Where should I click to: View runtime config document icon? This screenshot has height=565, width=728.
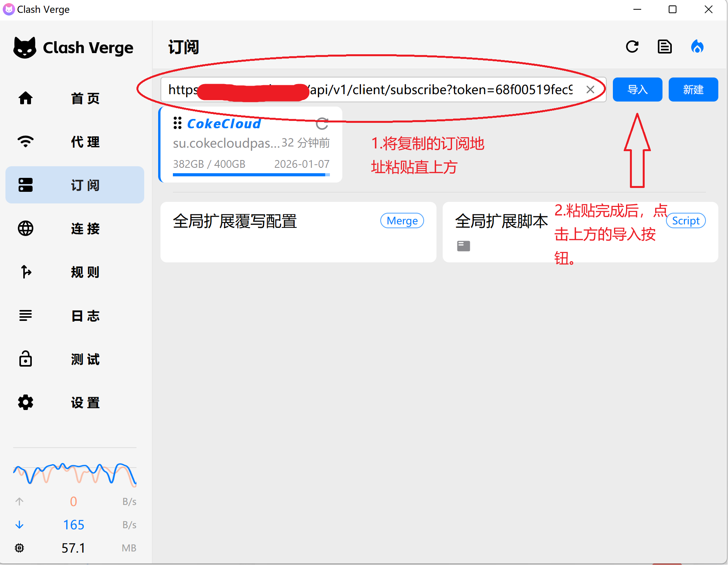[x=665, y=47]
